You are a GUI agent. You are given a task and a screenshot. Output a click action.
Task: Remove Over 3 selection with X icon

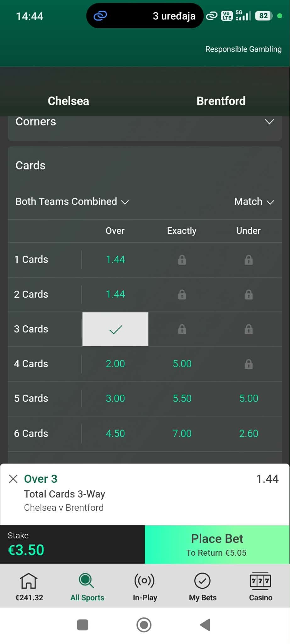13,479
